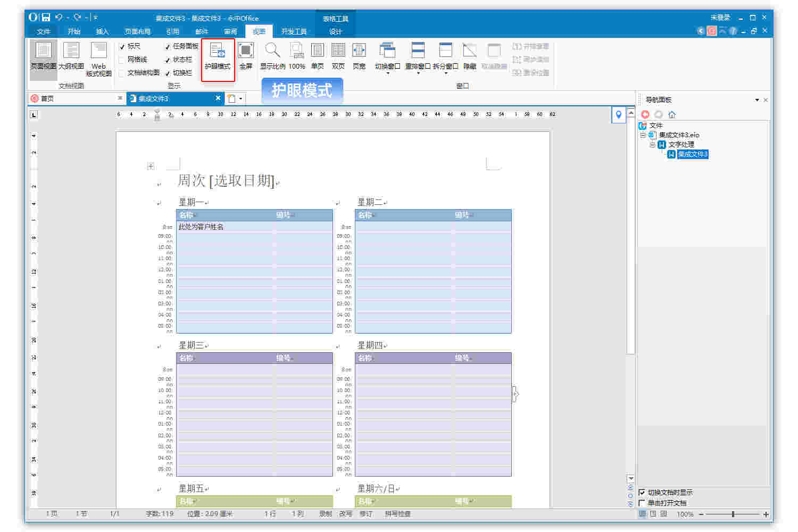Switch to 全屏 full screen view
The height and width of the screenshot is (532, 798).
pos(246,56)
